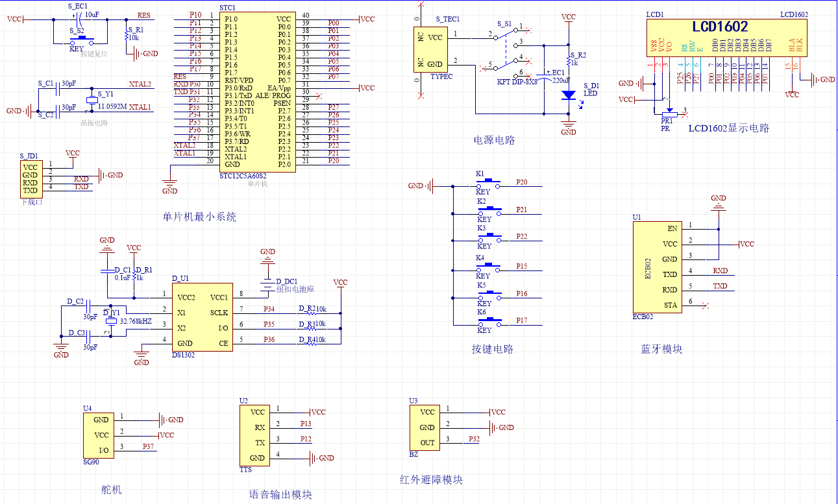838x504 pixels.
Task: Pick the ECB02 bluetooth module block
Action: point(658,267)
